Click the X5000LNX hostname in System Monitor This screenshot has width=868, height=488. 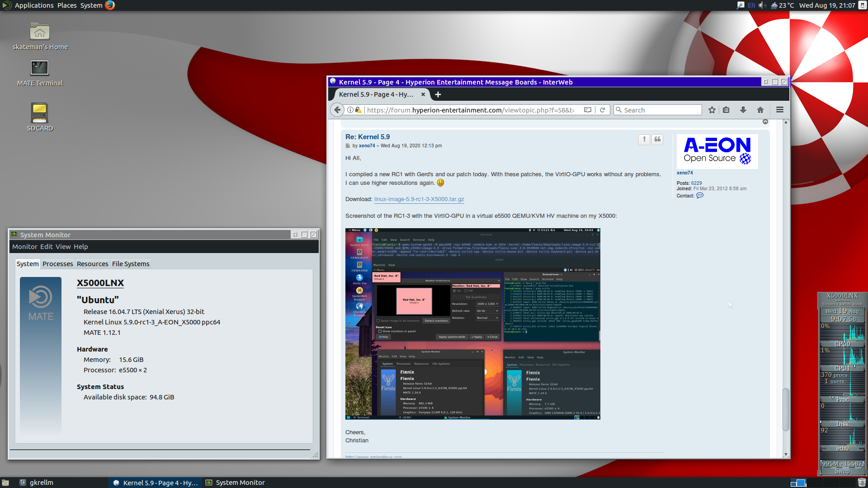(100, 283)
